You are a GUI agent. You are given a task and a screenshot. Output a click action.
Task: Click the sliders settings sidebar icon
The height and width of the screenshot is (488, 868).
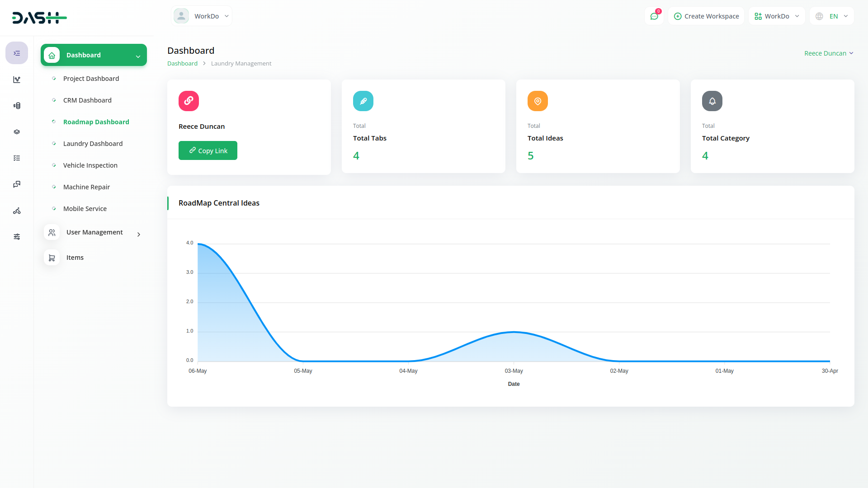(17, 237)
